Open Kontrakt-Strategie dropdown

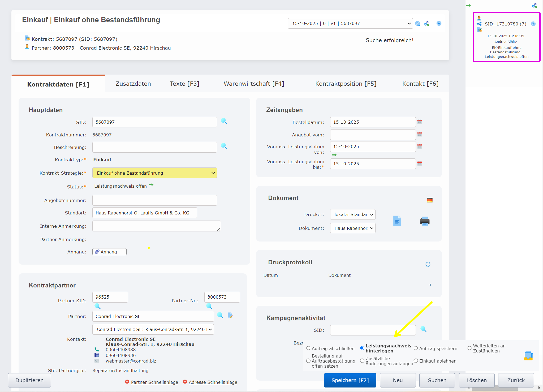click(155, 173)
